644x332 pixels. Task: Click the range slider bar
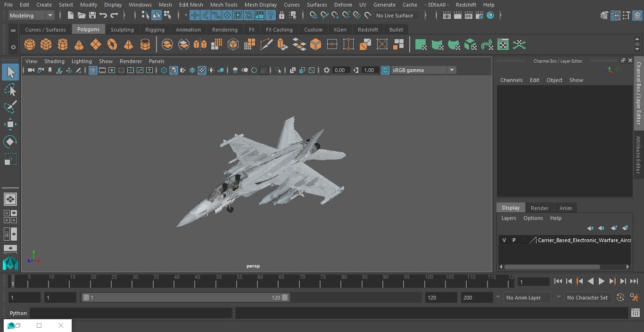pos(185,298)
